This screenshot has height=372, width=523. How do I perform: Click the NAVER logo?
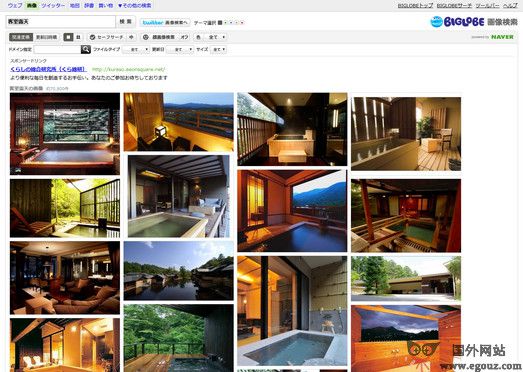pos(502,37)
